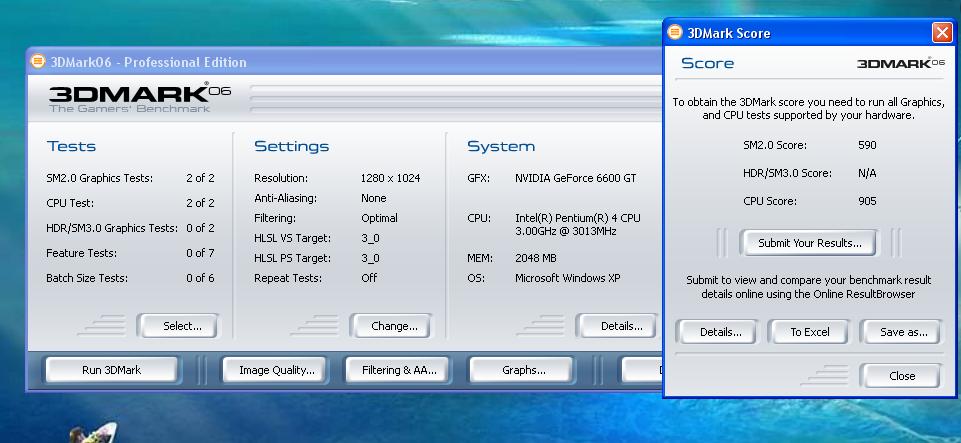Close the 3DMark Score window with X
The height and width of the screenshot is (443, 961).
941,33
